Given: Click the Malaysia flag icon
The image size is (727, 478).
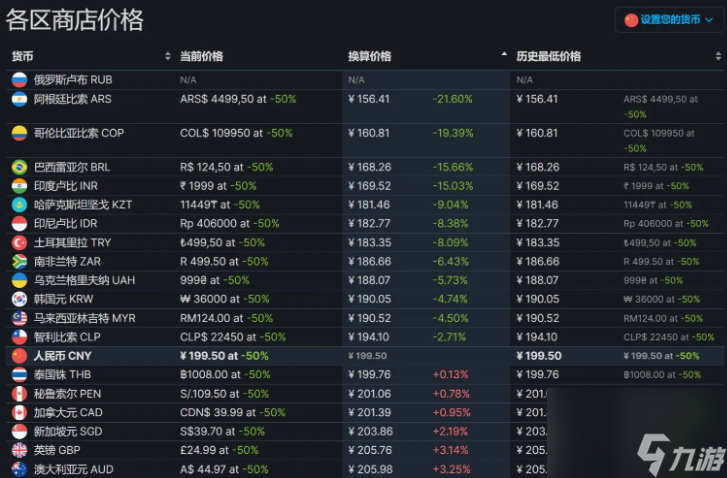Looking at the screenshot, I should tap(19, 318).
